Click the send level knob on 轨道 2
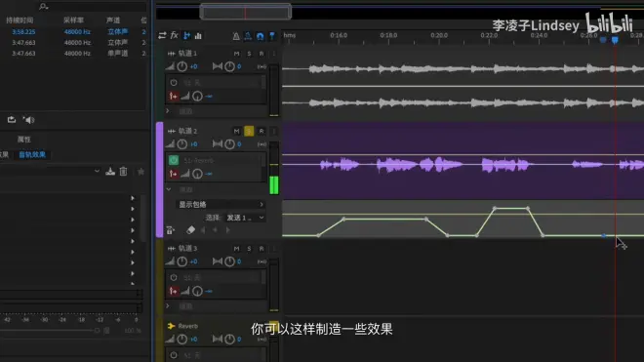Viewport: 644px width, 362px height. [x=197, y=175]
